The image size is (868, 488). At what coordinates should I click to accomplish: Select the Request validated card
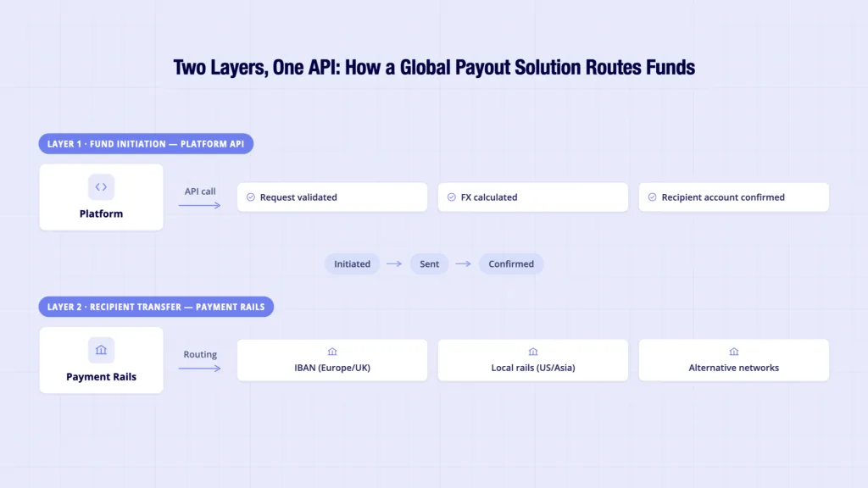(x=332, y=197)
